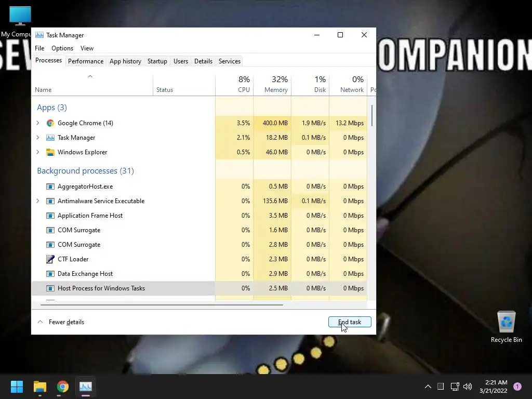Click the volume speaker tray icon
The height and width of the screenshot is (399, 532).
(468, 387)
